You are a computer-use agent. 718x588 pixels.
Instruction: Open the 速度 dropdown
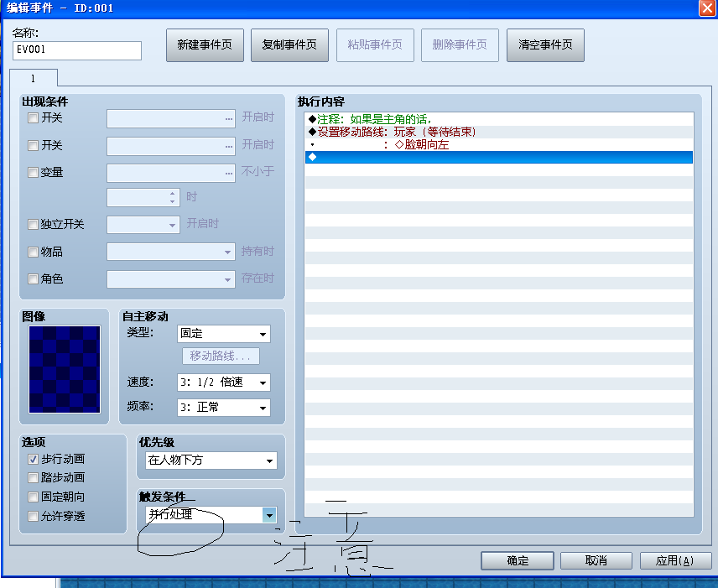pos(224,382)
